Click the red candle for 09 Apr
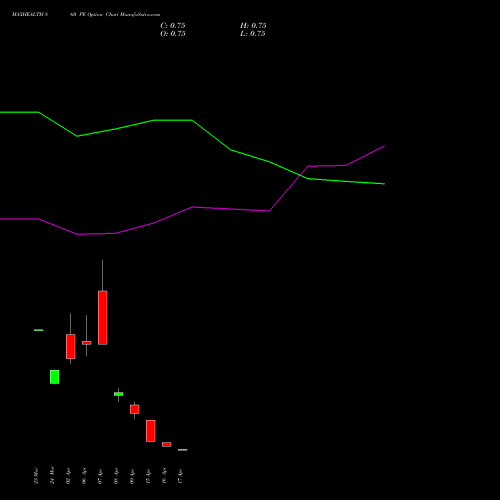Viewport: 500px width, 500px height. click(135, 409)
